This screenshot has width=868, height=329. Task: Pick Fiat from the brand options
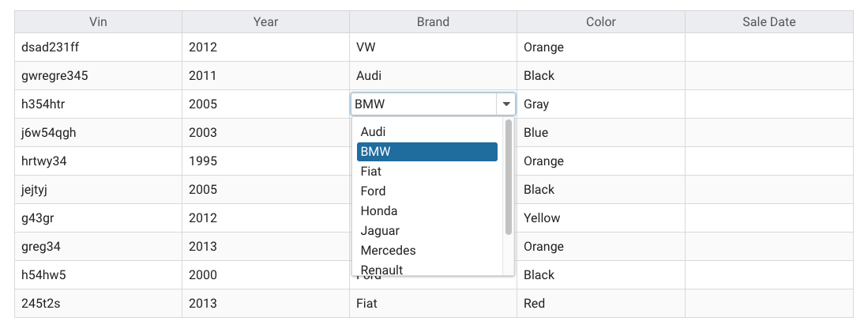tap(426, 172)
